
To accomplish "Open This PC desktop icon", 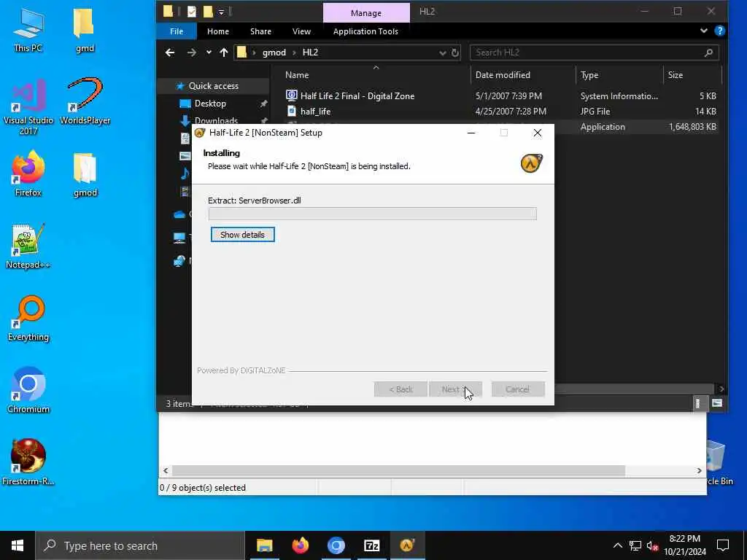I will pyautogui.click(x=28, y=30).
